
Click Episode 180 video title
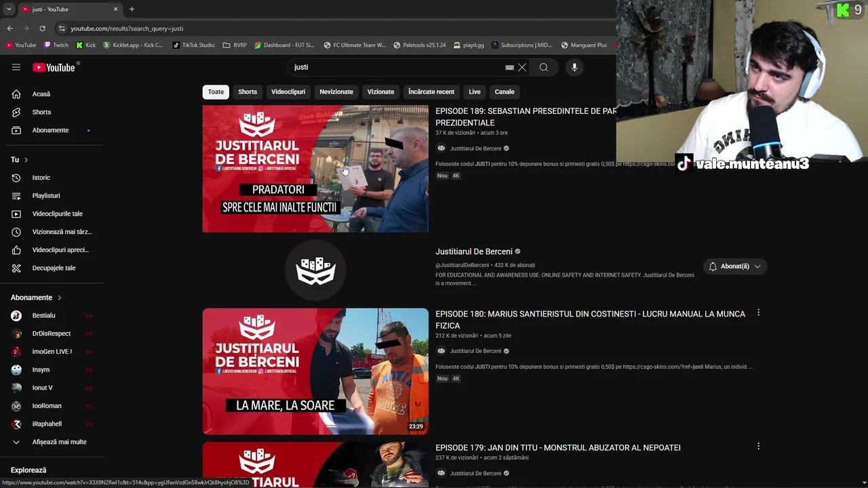(x=590, y=319)
